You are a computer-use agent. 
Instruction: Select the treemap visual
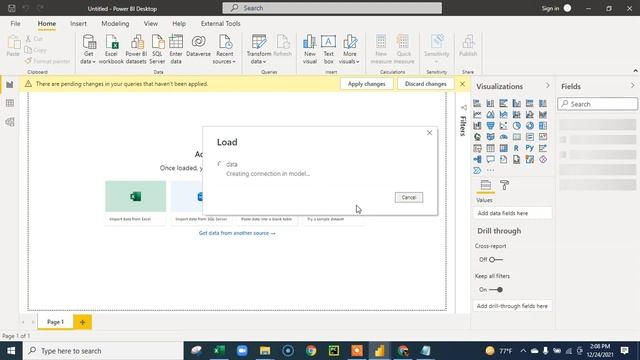click(x=543, y=126)
